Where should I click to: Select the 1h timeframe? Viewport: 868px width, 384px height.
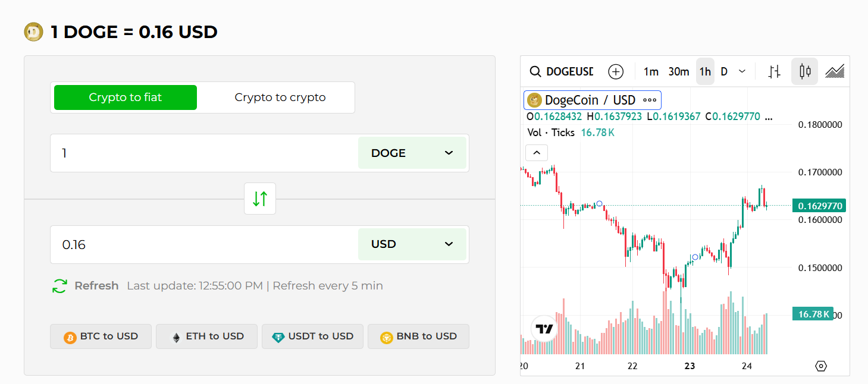click(705, 71)
